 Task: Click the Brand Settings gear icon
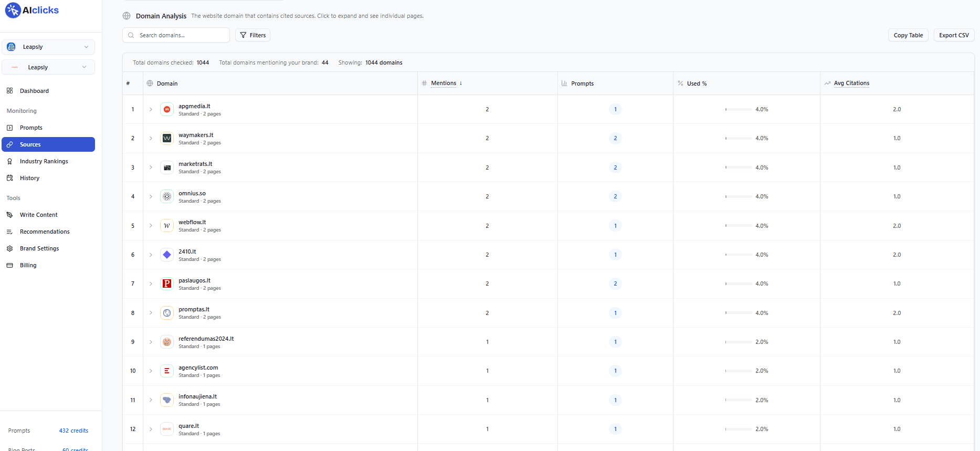[9, 248]
